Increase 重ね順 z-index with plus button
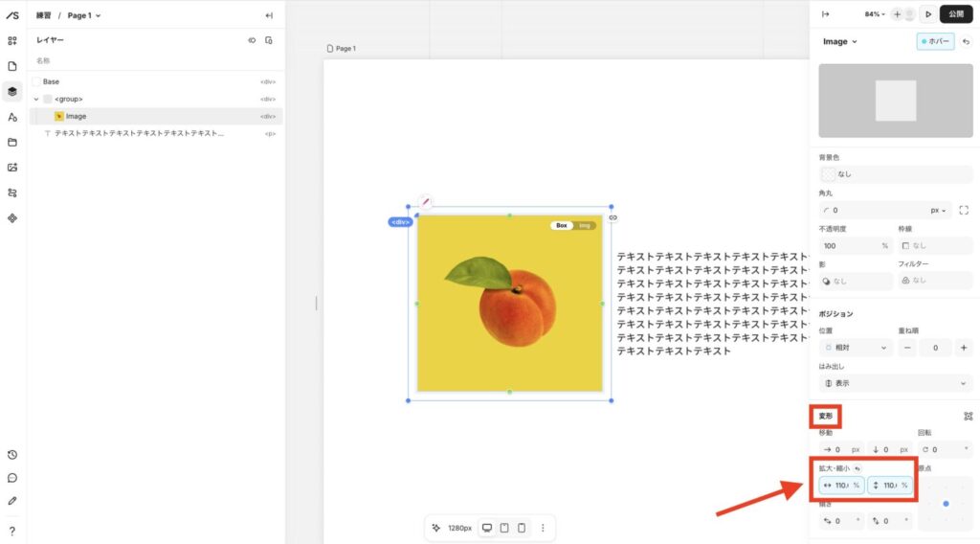980x544 pixels. tap(963, 348)
